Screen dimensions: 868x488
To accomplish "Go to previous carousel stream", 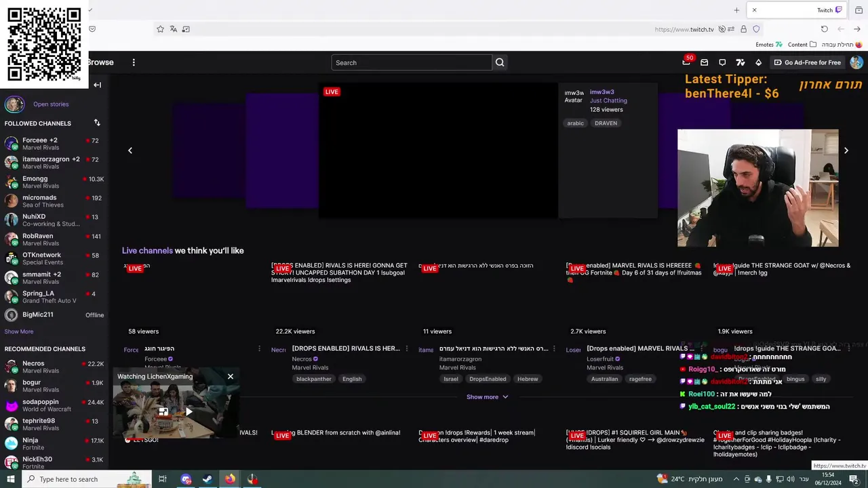I will 130,150.
